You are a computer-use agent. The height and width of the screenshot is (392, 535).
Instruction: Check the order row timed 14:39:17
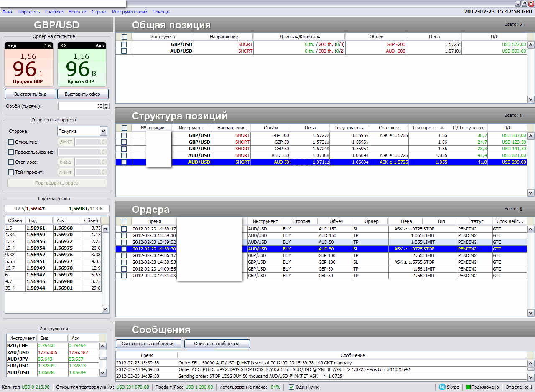124,229
